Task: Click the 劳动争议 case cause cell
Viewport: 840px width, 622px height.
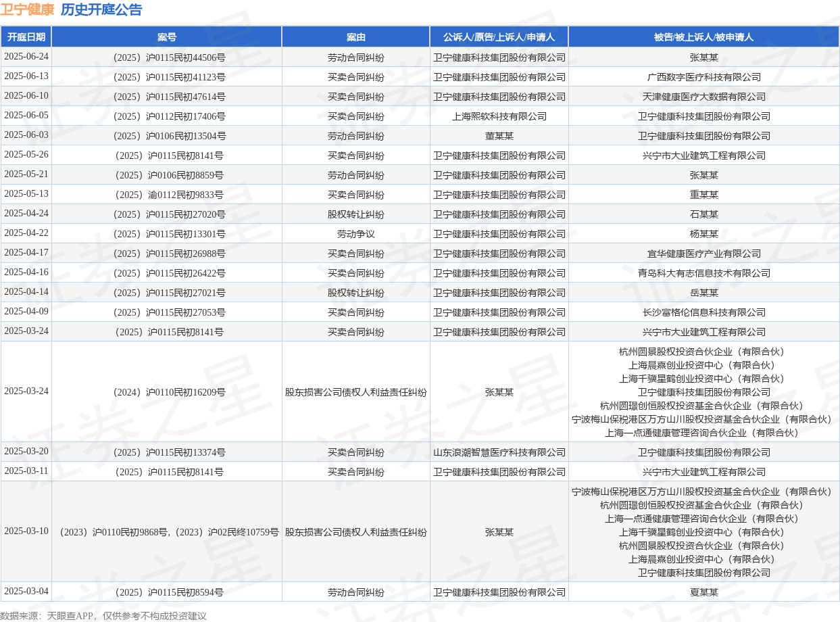Action: (356, 234)
